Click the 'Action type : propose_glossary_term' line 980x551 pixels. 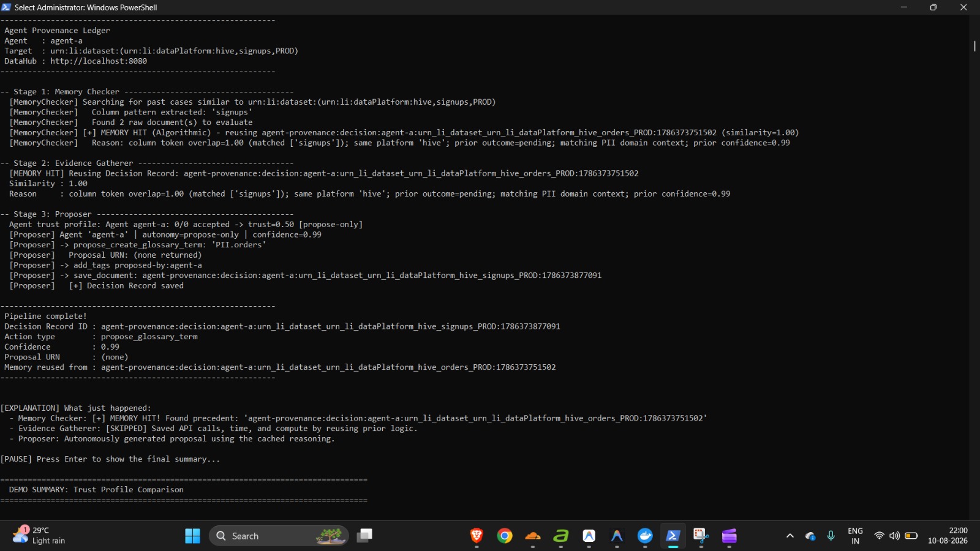[x=101, y=337]
